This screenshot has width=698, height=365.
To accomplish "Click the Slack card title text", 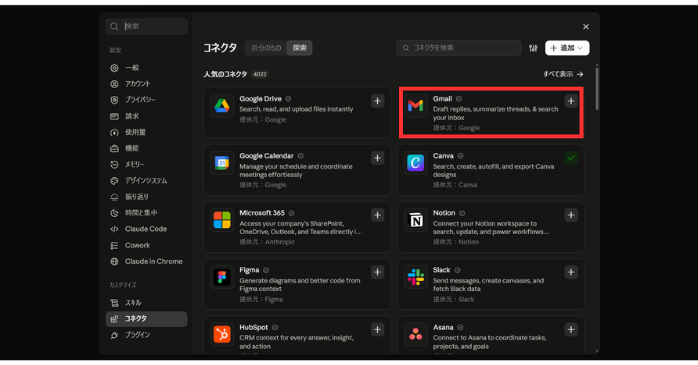I will click(442, 270).
